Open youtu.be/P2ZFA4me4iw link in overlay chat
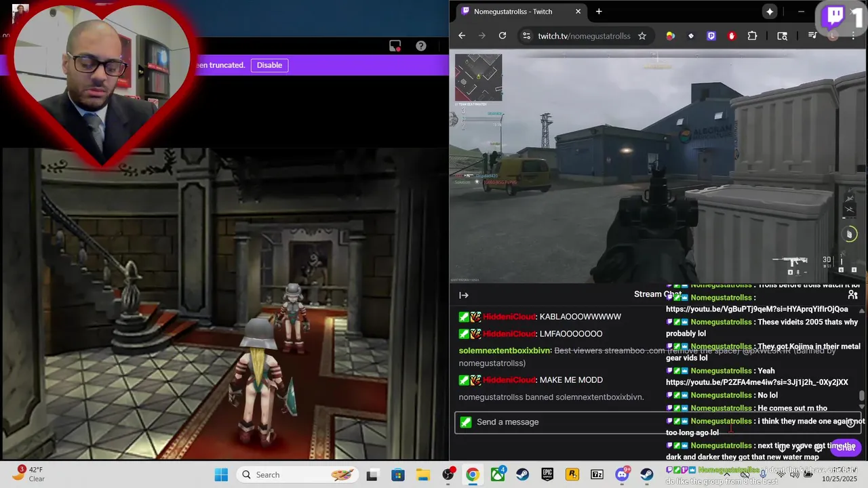 (757, 382)
